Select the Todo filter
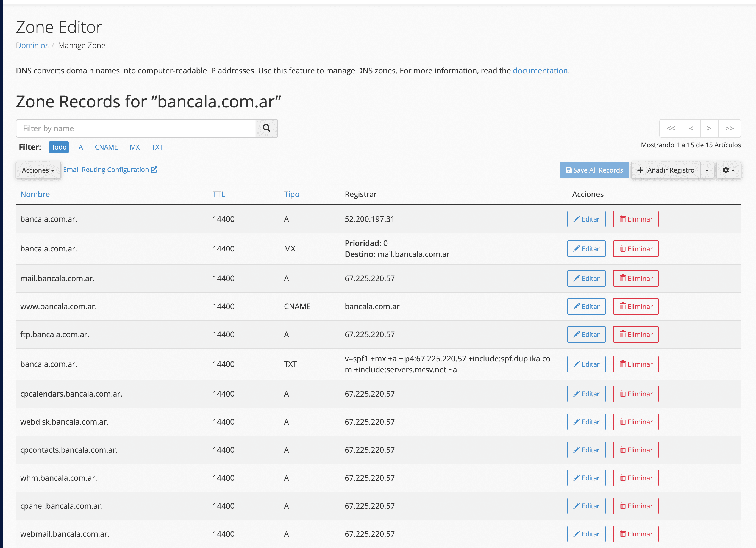Viewport: 756px width, 548px height. pos(59,147)
